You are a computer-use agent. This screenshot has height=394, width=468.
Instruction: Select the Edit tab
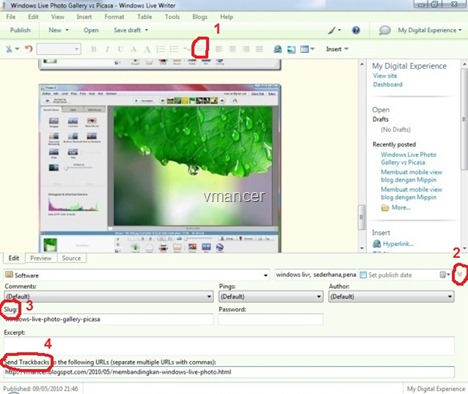click(14, 258)
